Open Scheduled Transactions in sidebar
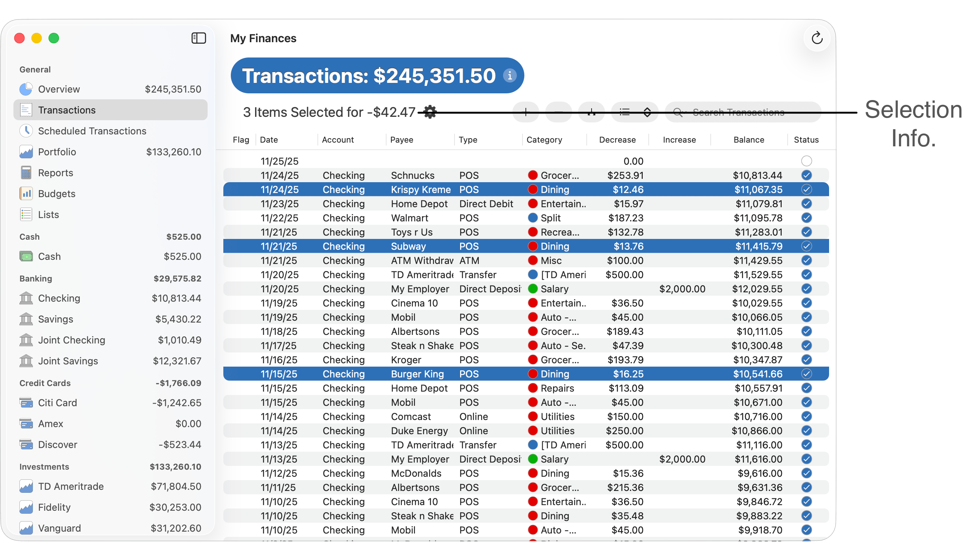Viewport: 971px width, 560px height. click(92, 131)
